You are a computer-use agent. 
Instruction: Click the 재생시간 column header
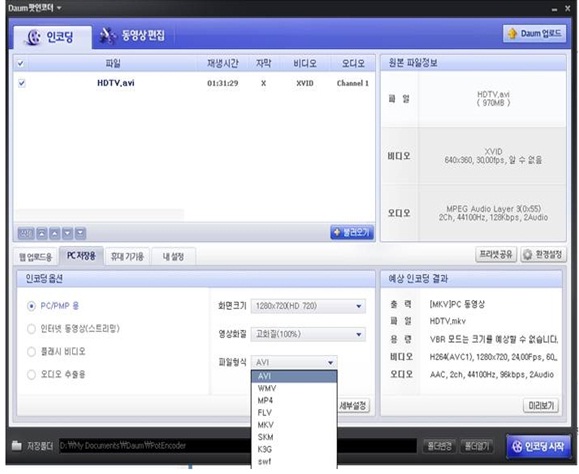223,63
